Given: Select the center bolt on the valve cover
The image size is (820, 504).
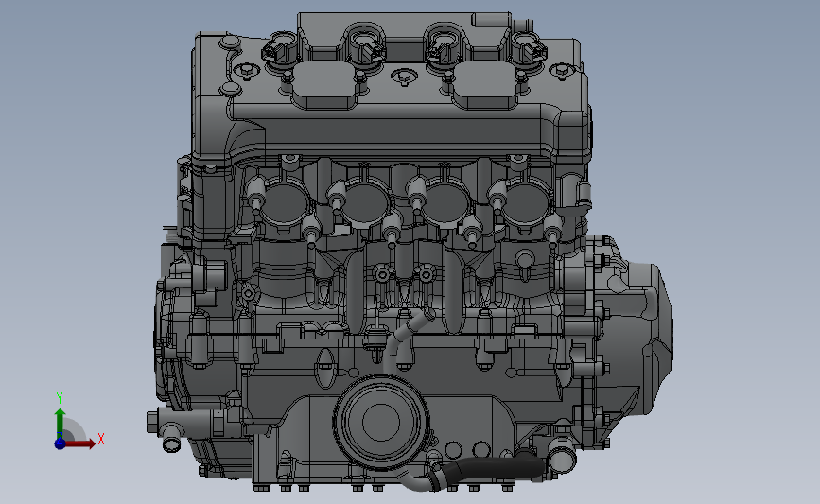Looking at the screenshot, I should click(x=403, y=77).
